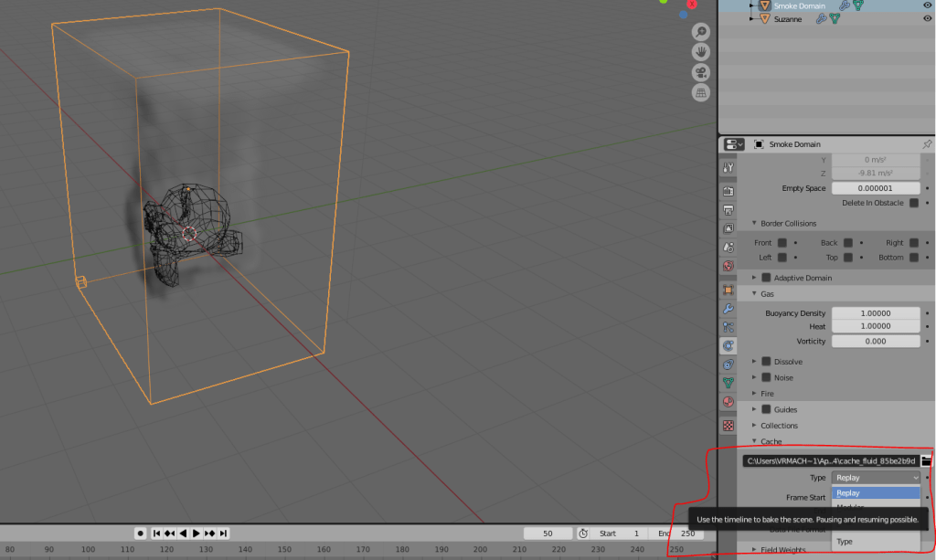Click the viewport zoom magnifier icon
This screenshot has height=560, width=936.
click(701, 32)
